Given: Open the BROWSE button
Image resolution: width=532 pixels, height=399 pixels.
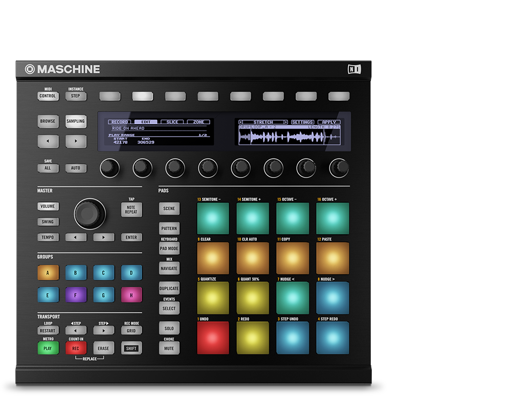Looking at the screenshot, I should [48, 121].
